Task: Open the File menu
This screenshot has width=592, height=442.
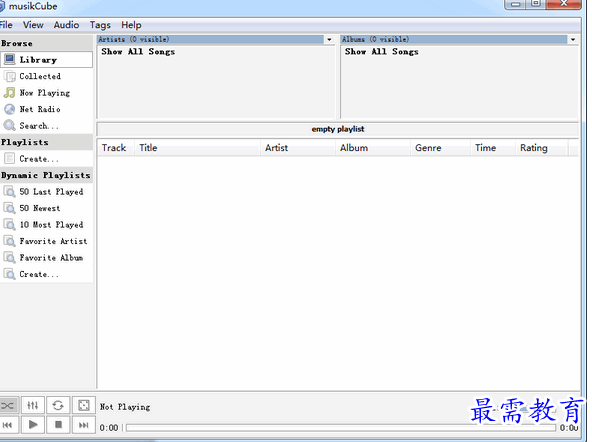Action: [6, 25]
